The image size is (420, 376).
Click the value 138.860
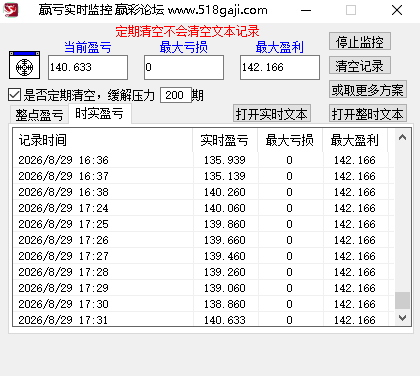pos(225,304)
